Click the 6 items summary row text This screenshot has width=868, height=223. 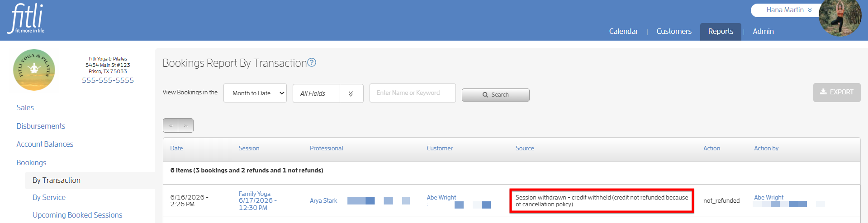(247, 170)
